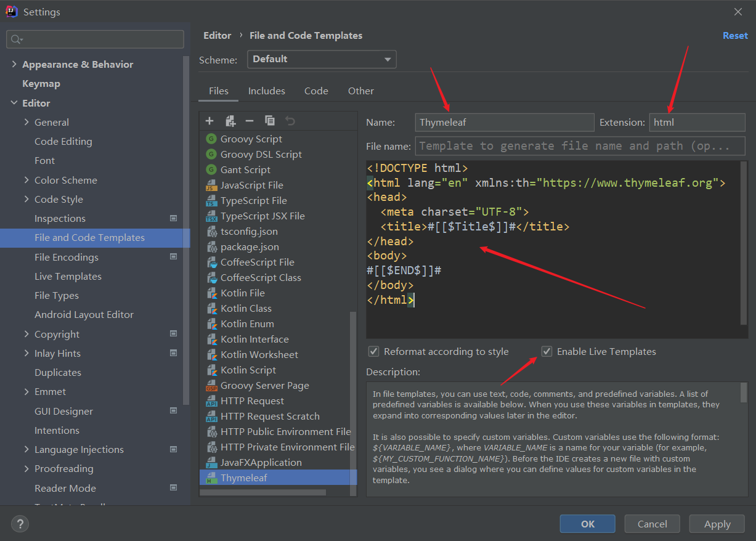Click the JavaFXApplication icon
Viewport: 756px width, 541px height.
pyautogui.click(x=211, y=462)
